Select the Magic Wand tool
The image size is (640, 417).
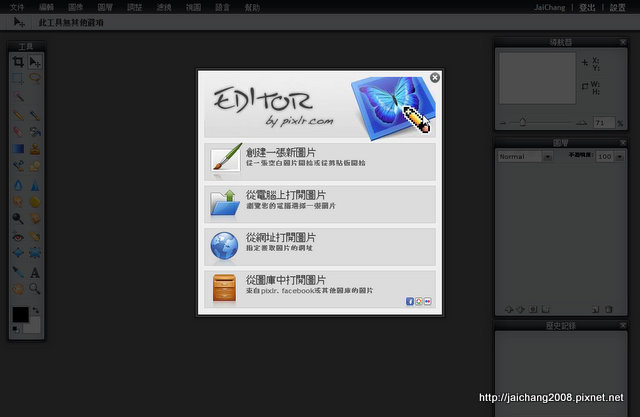[x=18, y=97]
